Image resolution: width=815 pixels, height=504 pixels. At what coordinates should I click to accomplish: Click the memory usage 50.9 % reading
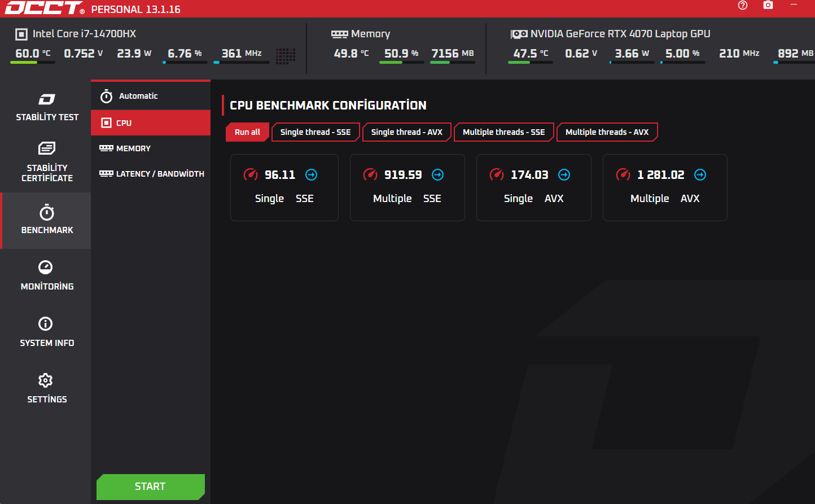click(401, 54)
